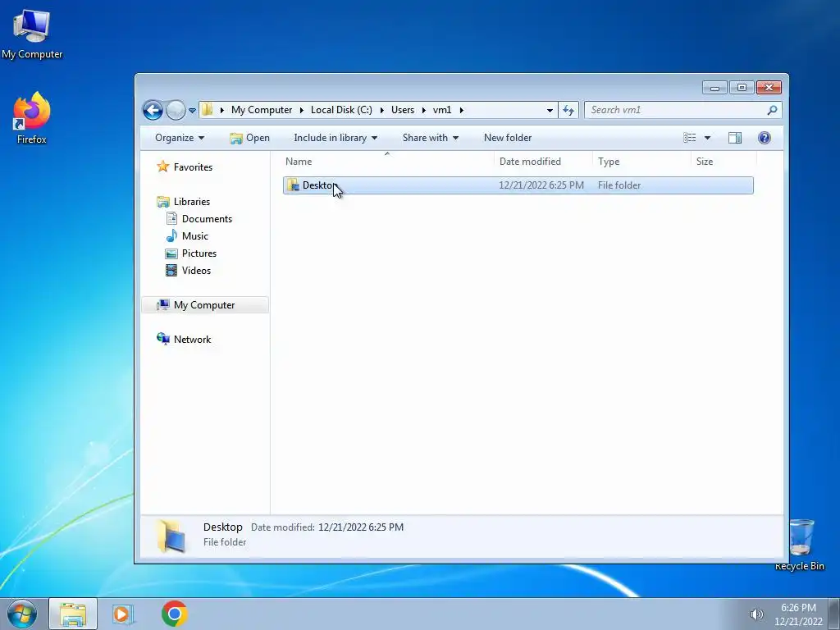The image size is (840, 630).
Task: Click the Refresh button beside address bar
Action: 568,111
